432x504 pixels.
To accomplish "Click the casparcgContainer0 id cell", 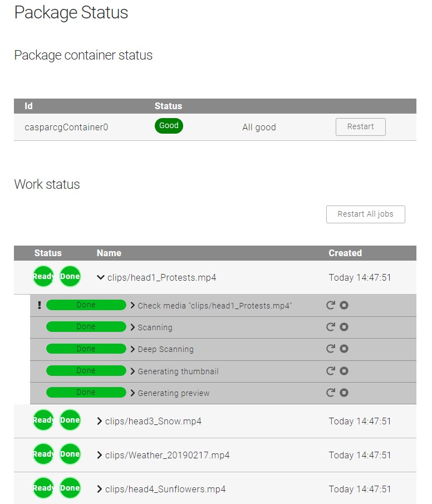I will pos(66,128).
